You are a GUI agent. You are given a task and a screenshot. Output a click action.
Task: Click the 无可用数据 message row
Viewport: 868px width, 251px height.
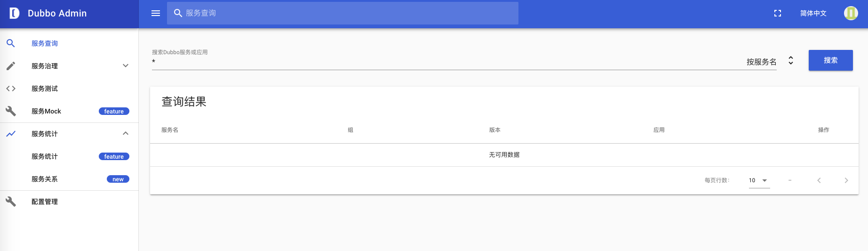pyautogui.click(x=504, y=155)
